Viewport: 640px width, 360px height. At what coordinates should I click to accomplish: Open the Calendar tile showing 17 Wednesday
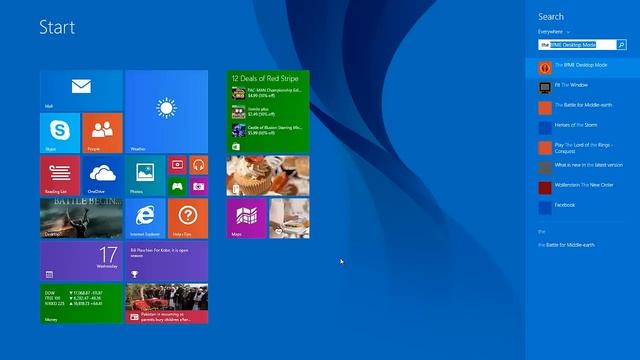click(x=81, y=261)
